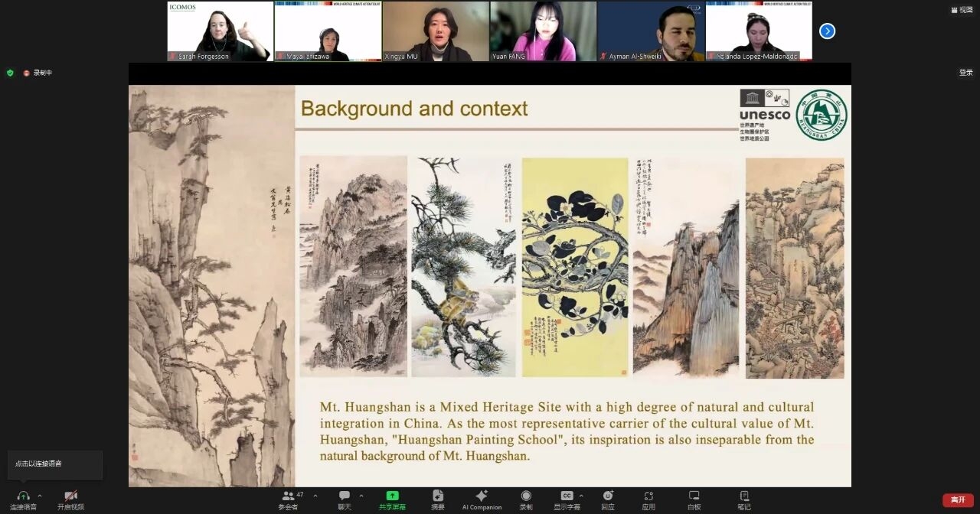Open the Whiteboard tool
Screen dimensions: 980x514
694,496
